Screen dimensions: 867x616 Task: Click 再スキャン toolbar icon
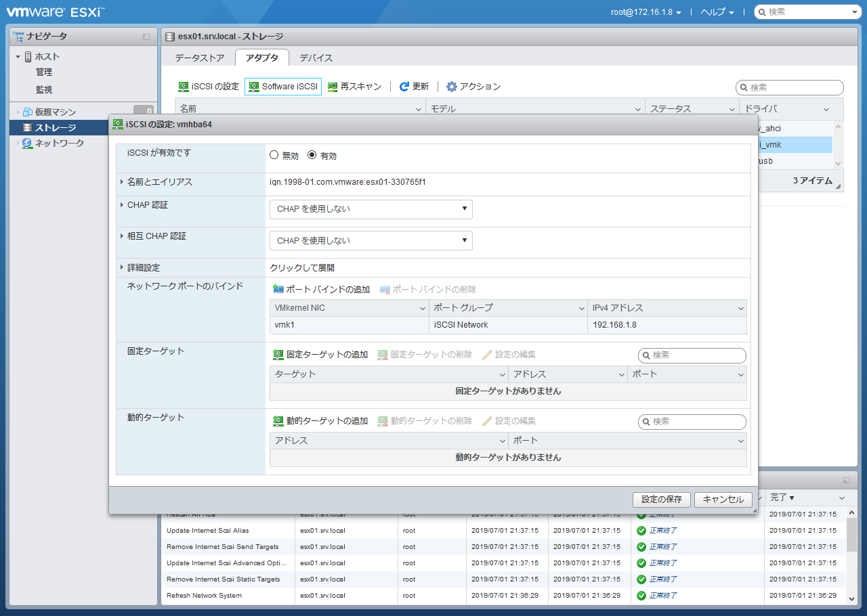coord(333,87)
